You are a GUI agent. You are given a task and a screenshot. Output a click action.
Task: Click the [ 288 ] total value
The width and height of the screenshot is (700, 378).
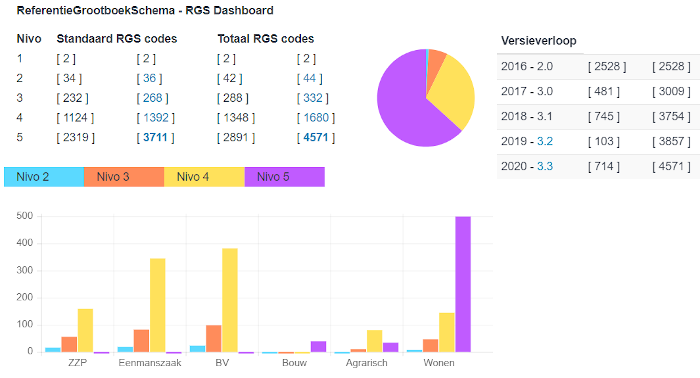[233, 98]
